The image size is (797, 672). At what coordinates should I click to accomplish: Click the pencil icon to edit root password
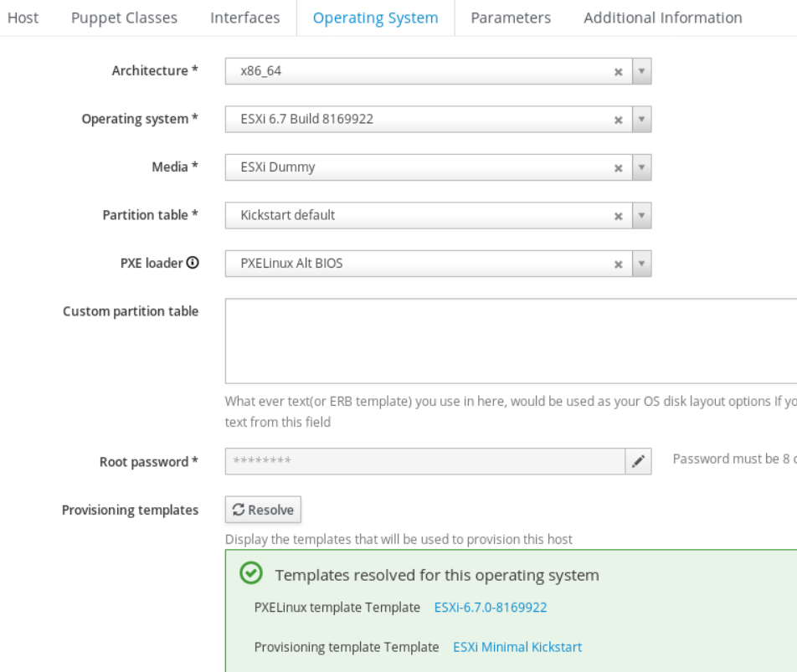point(638,461)
